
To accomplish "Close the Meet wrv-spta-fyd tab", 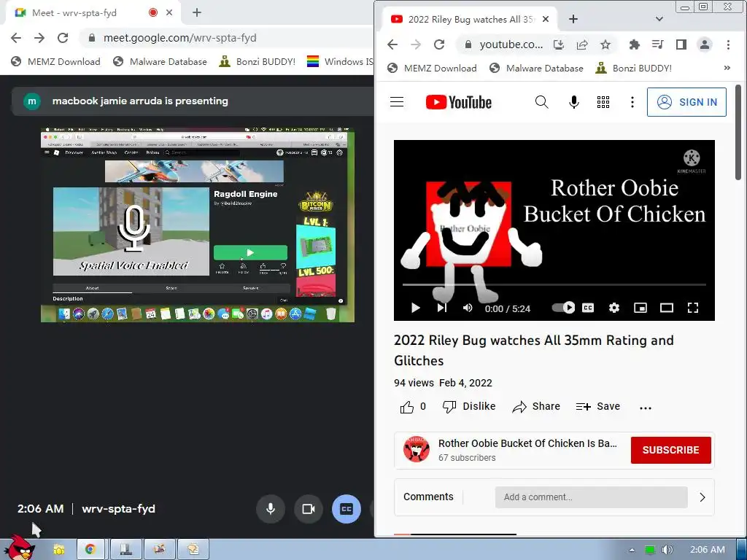I will coord(169,13).
